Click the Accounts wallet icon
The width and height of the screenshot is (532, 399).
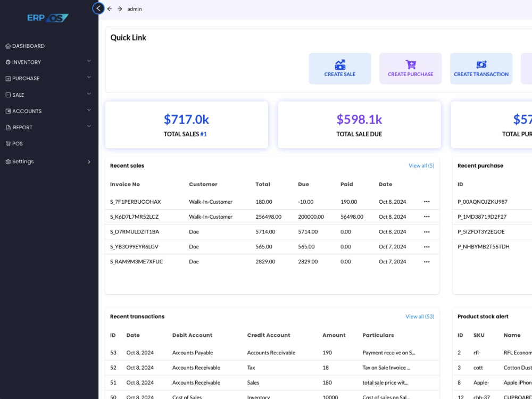click(8, 111)
